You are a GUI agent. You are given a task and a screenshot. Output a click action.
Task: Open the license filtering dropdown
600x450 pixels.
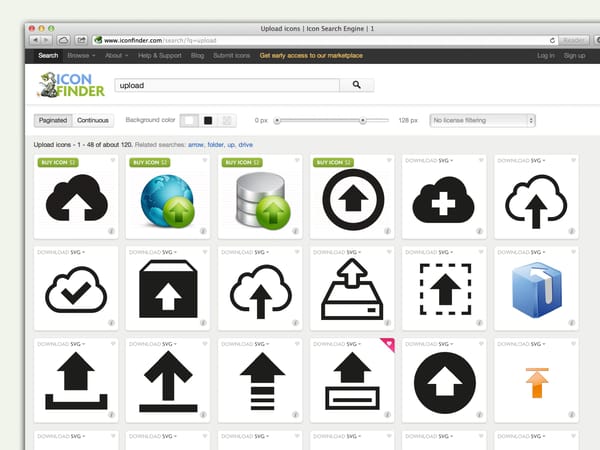(482, 120)
